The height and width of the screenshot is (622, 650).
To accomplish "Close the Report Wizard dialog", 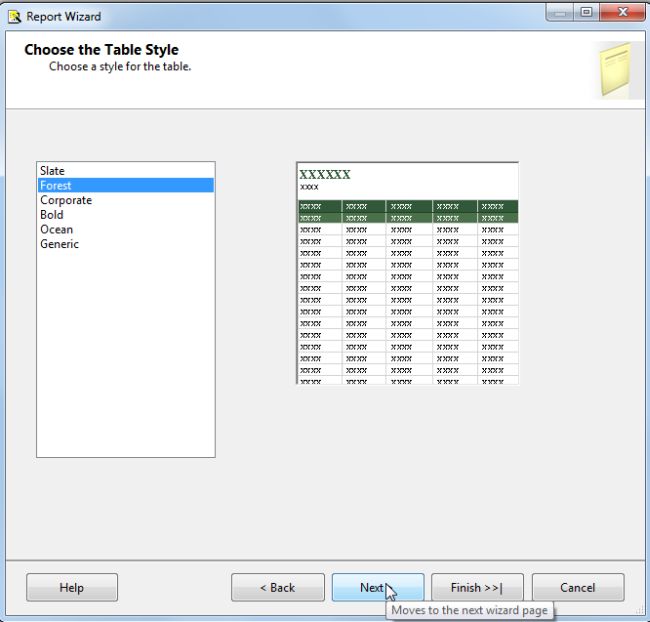I will [x=622, y=12].
